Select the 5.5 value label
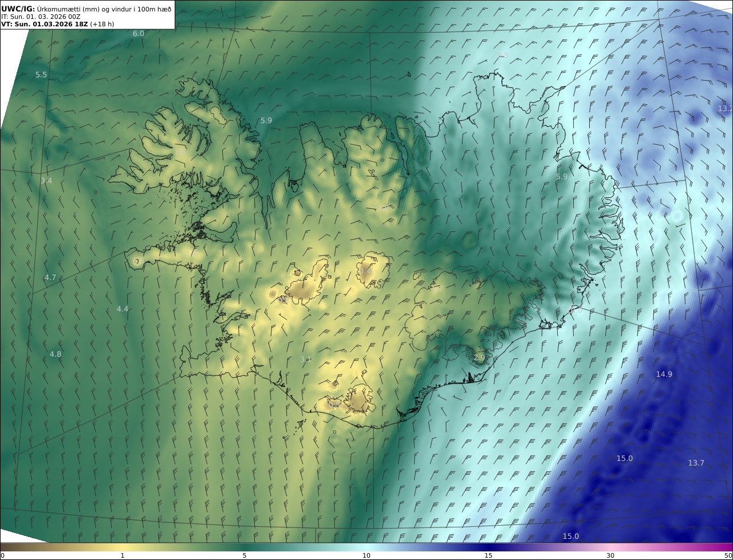The image size is (733, 560). (x=41, y=75)
